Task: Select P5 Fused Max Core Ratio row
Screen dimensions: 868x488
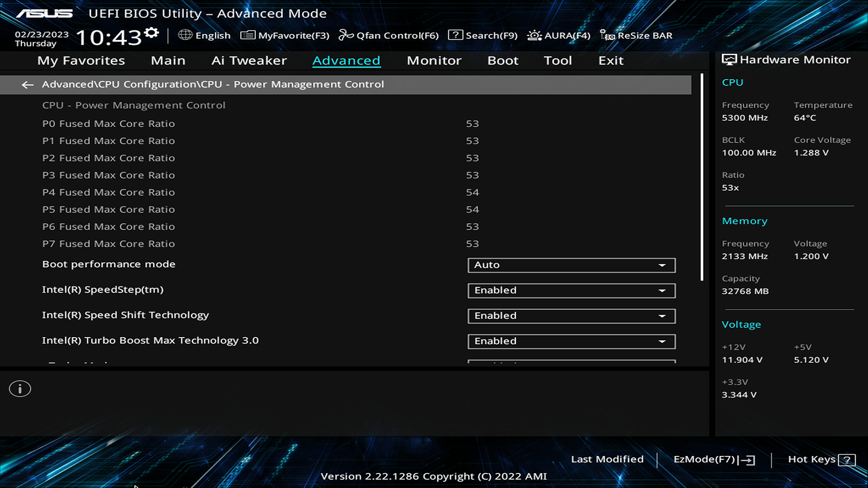Action: pyautogui.click(x=345, y=210)
